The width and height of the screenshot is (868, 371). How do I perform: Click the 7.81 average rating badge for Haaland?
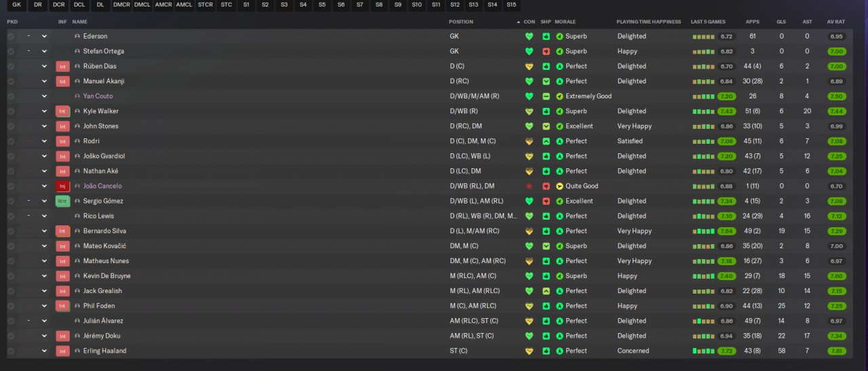836,351
